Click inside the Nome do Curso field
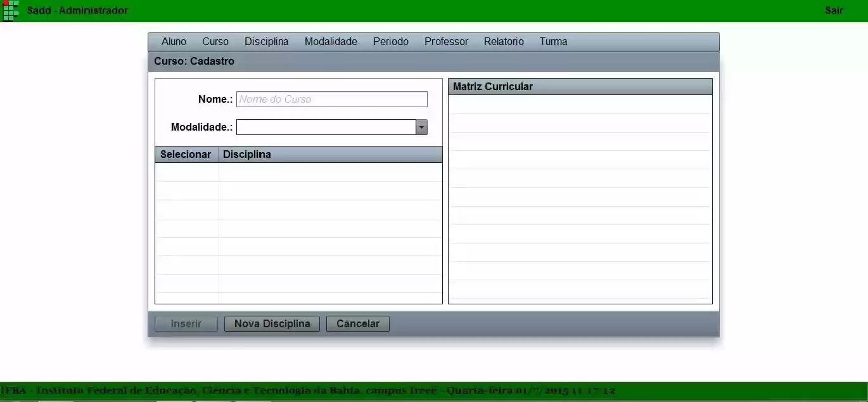The height and width of the screenshot is (402, 868). (332, 99)
